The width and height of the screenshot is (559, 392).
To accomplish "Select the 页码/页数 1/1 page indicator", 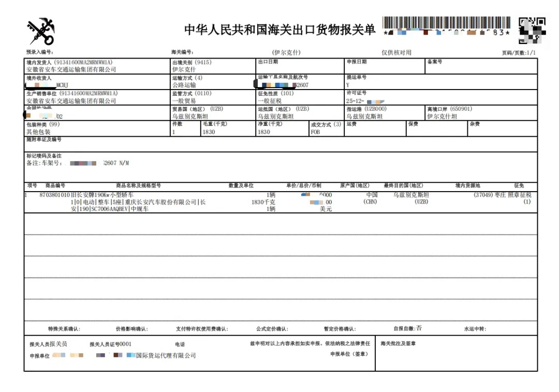I will pyautogui.click(x=519, y=53).
